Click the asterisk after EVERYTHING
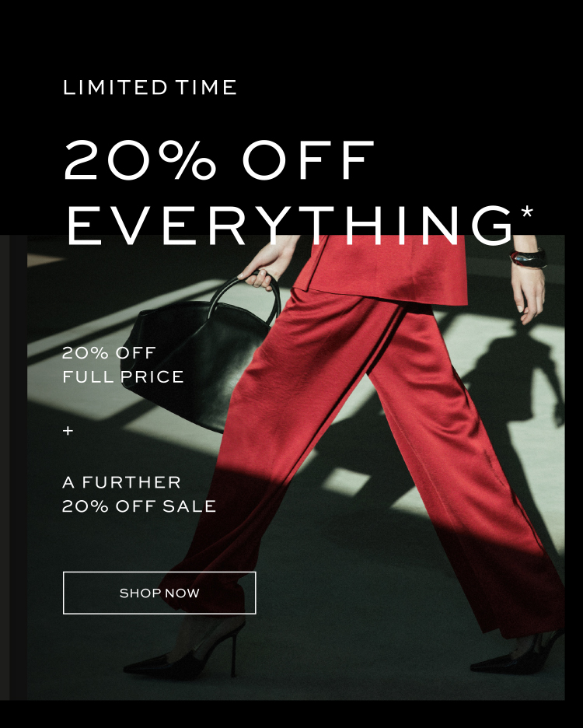The height and width of the screenshot is (728, 583). pyautogui.click(x=527, y=213)
